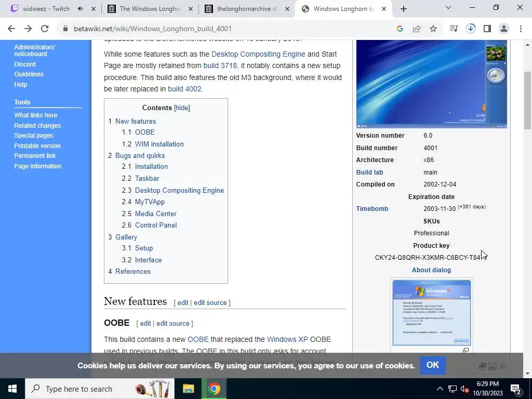Jump to 3 Gallery in contents

123,237
